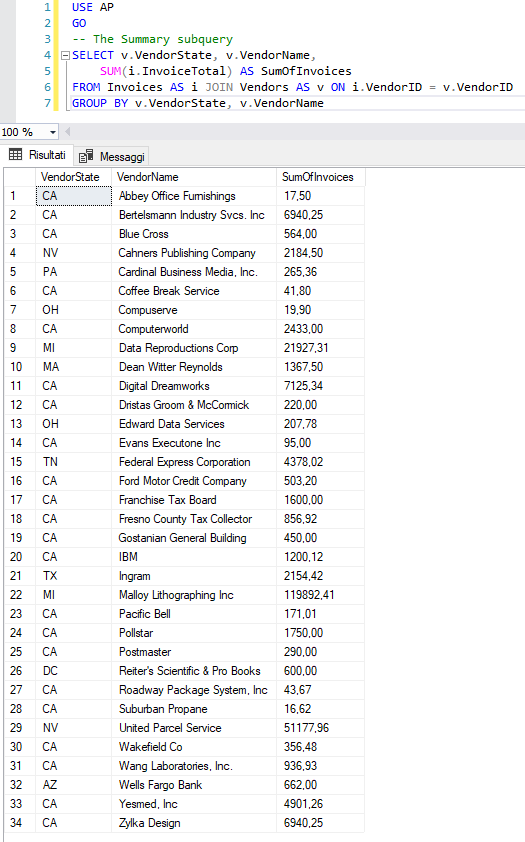The image size is (525, 842).
Task: Click the Coffee Break Service cell
Action: pyautogui.click(x=194, y=291)
